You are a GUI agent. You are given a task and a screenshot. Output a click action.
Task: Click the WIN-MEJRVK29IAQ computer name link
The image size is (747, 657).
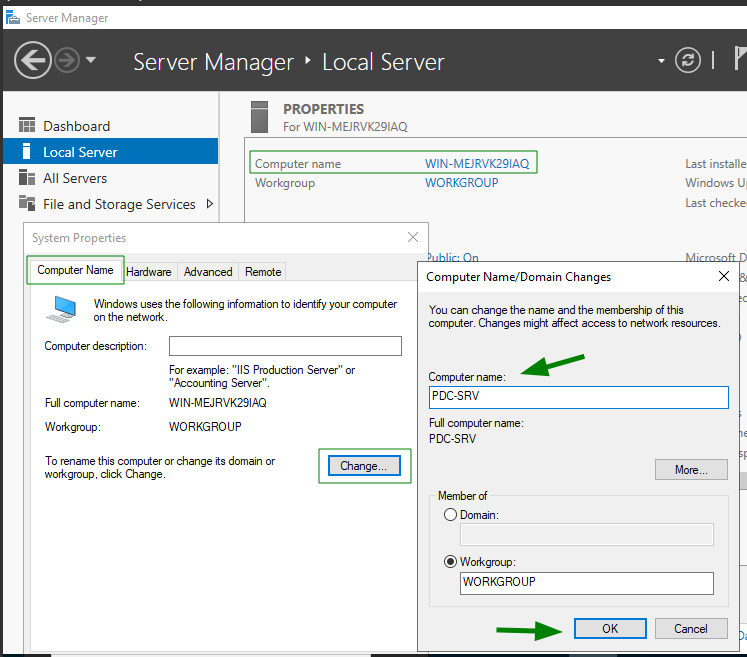click(477, 163)
